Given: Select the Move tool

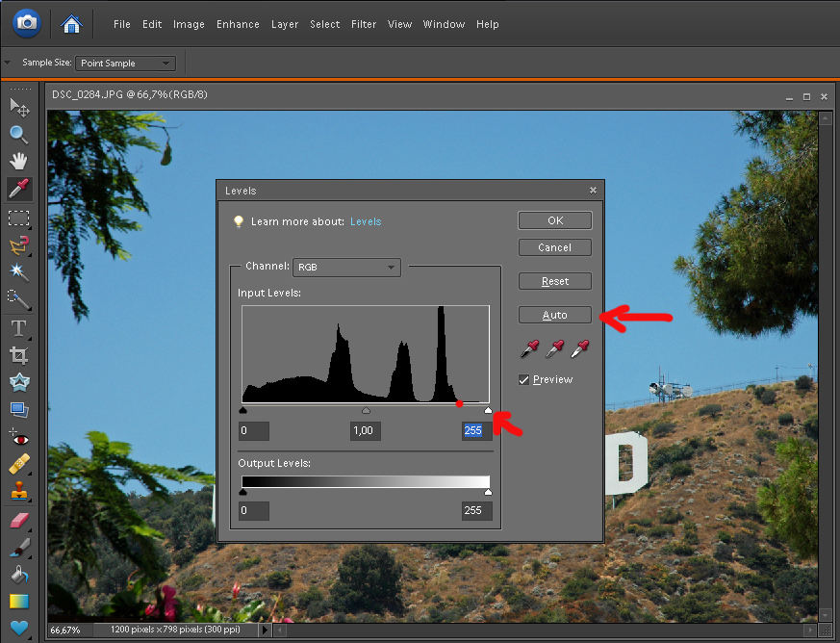Looking at the screenshot, I should pyautogui.click(x=19, y=106).
